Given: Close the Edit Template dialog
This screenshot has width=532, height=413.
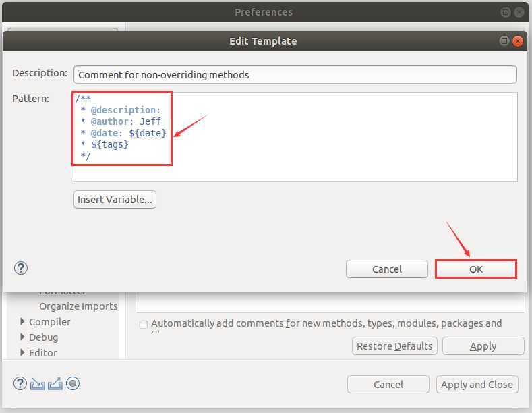Looking at the screenshot, I should pos(518,41).
